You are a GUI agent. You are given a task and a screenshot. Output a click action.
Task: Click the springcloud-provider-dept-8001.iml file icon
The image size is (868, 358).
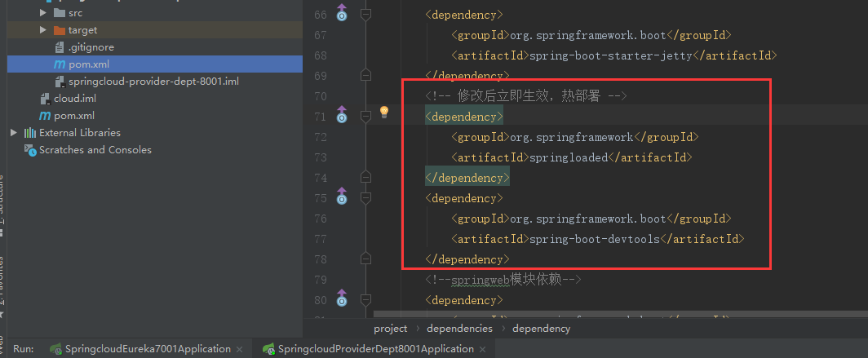[x=60, y=82]
